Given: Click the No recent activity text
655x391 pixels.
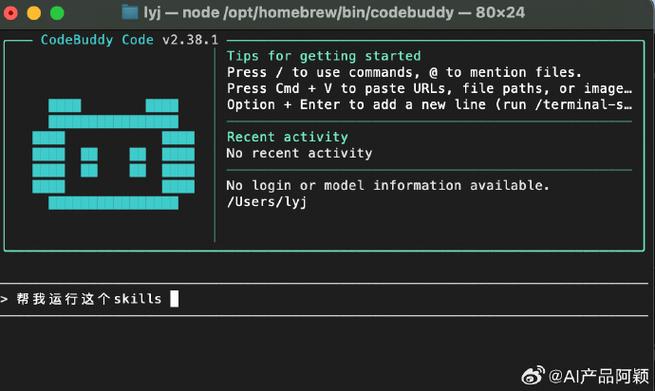Looking at the screenshot, I should pyautogui.click(x=299, y=153).
